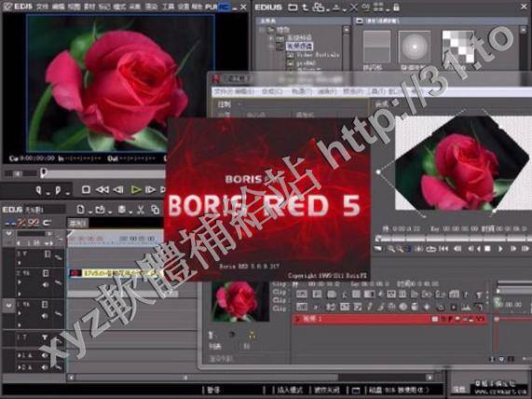Select the 序列1 sequence tab
The image size is (532, 399).
(77, 223)
